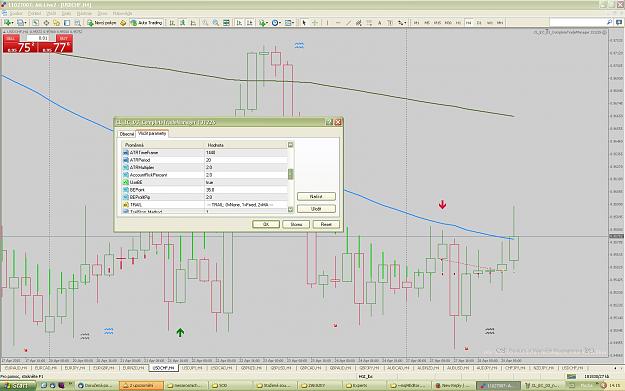
Task: Zoom out on the chart
Action: click(216, 23)
